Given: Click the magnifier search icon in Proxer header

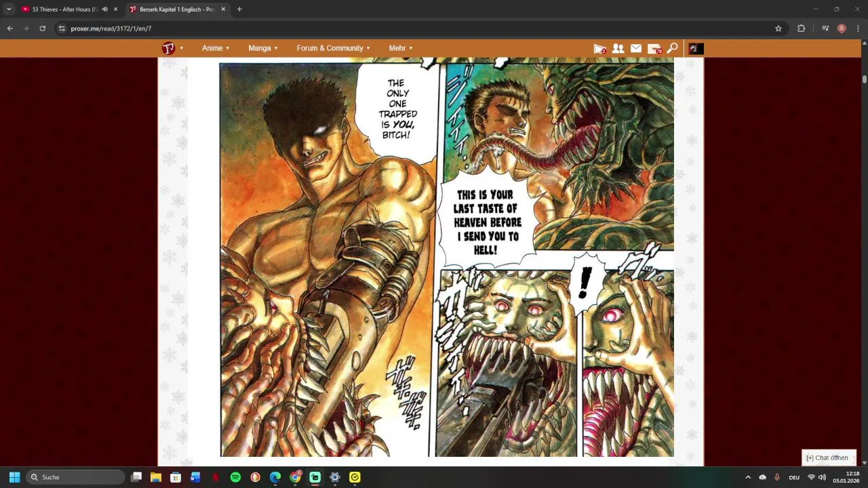Looking at the screenshot, I should [672, 48].
